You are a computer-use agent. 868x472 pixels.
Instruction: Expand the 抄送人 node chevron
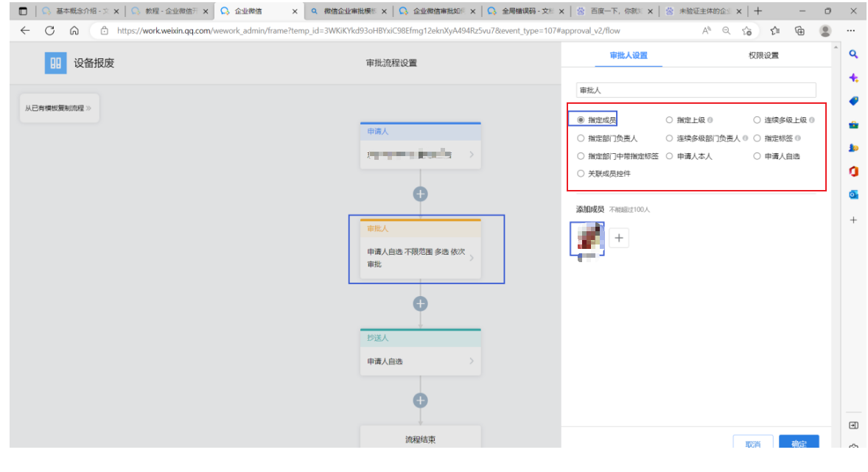(472, 361)
